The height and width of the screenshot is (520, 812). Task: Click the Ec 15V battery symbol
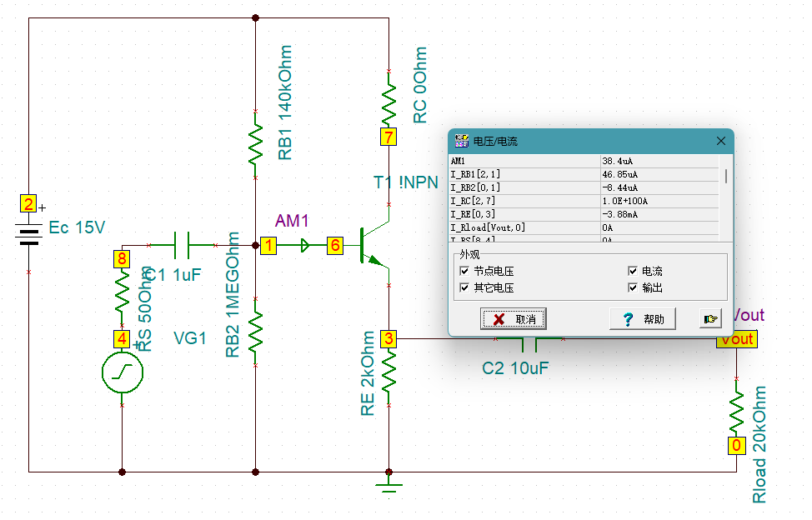coord(28,235)
